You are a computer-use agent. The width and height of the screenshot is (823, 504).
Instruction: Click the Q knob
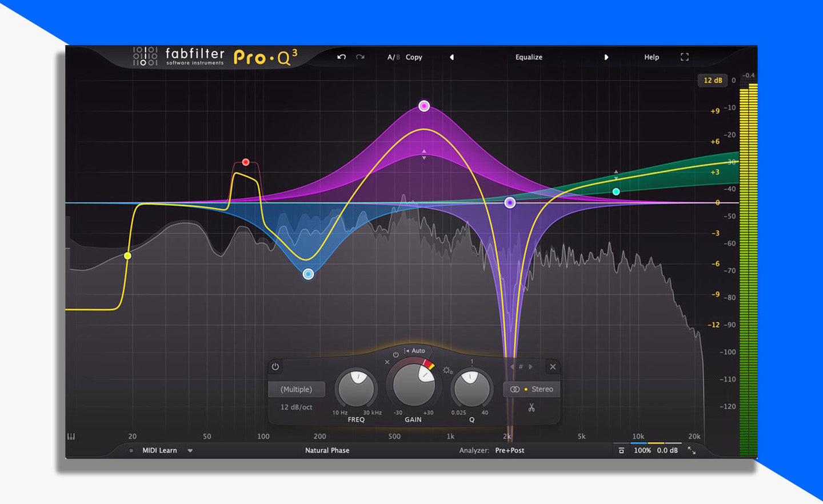click(x=472, y=389)
